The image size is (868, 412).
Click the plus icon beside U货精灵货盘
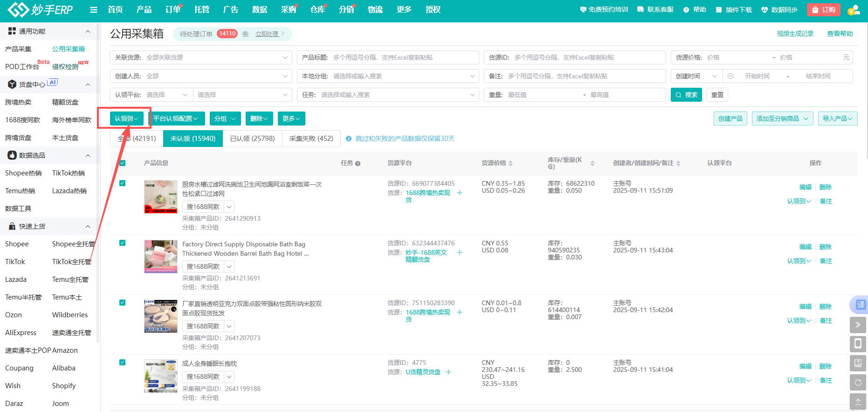tap(448, 372)
